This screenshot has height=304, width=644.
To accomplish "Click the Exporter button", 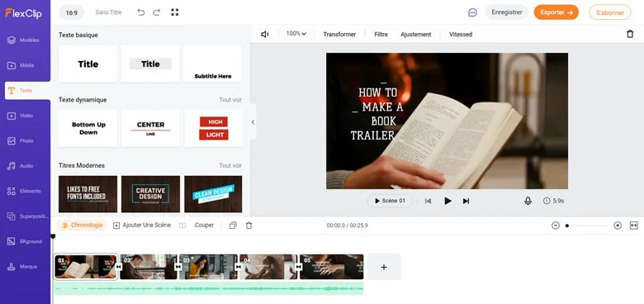I will tap(556, 12).
